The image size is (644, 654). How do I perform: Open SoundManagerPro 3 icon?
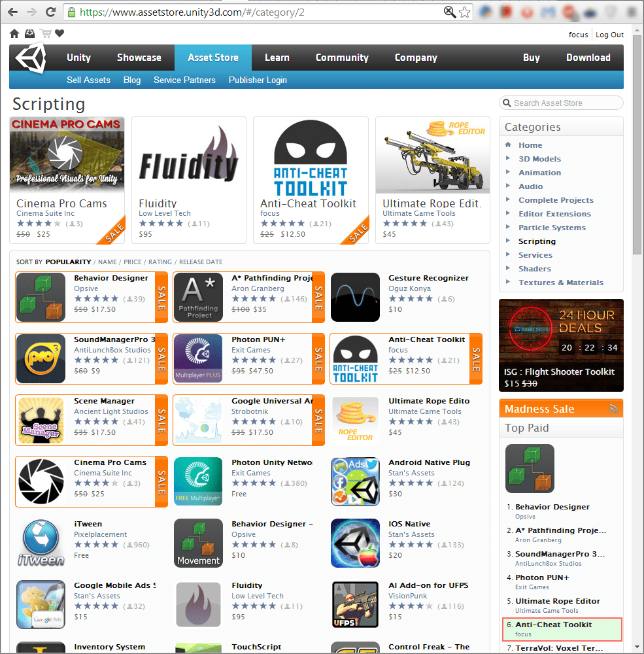pyautogui.click(x=41, y=358)
